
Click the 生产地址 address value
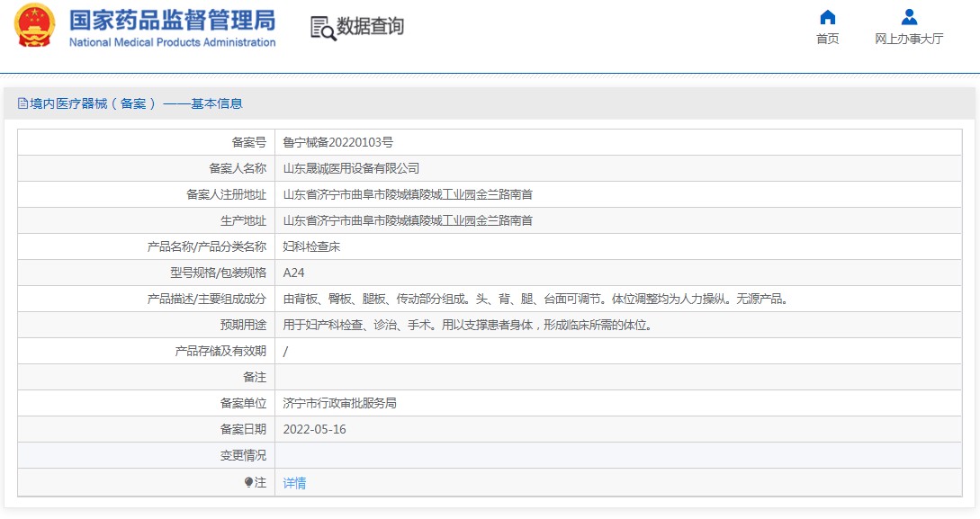(x=408, y=220)
